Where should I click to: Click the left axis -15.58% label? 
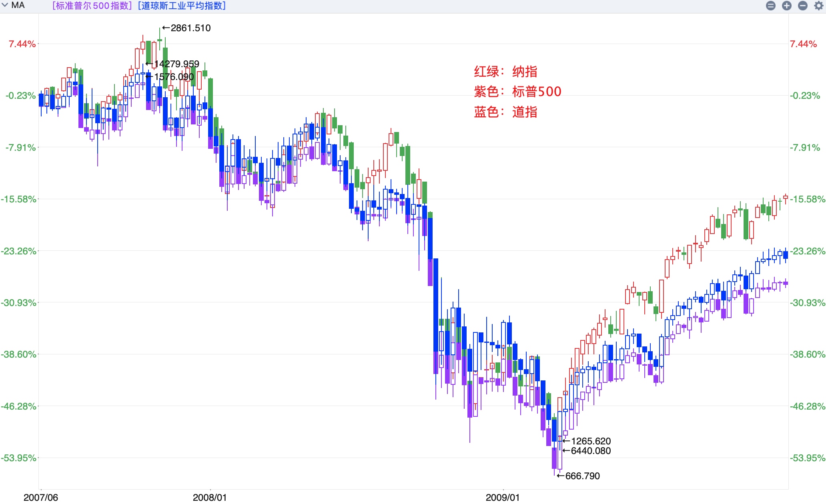[x=18, y=199]
